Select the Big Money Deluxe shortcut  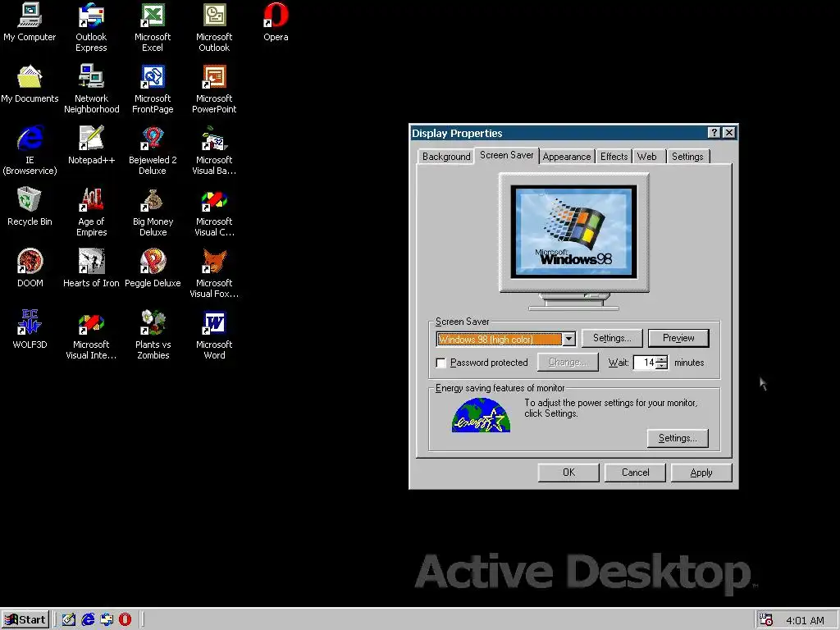(153, 212)
